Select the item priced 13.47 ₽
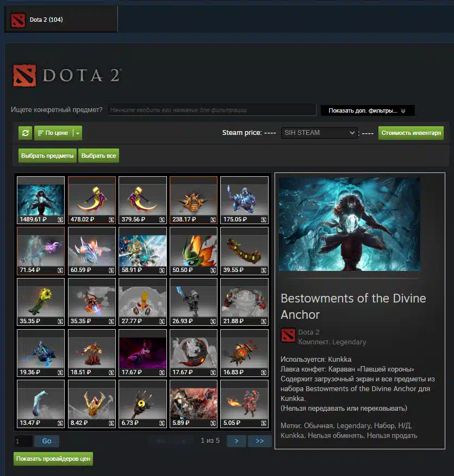 pos(41,404)
